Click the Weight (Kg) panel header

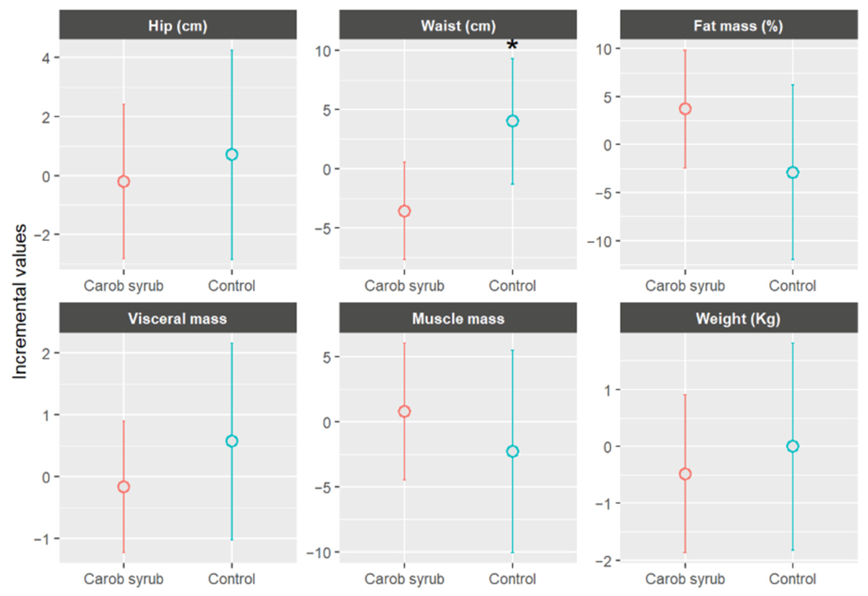(738, 318)
